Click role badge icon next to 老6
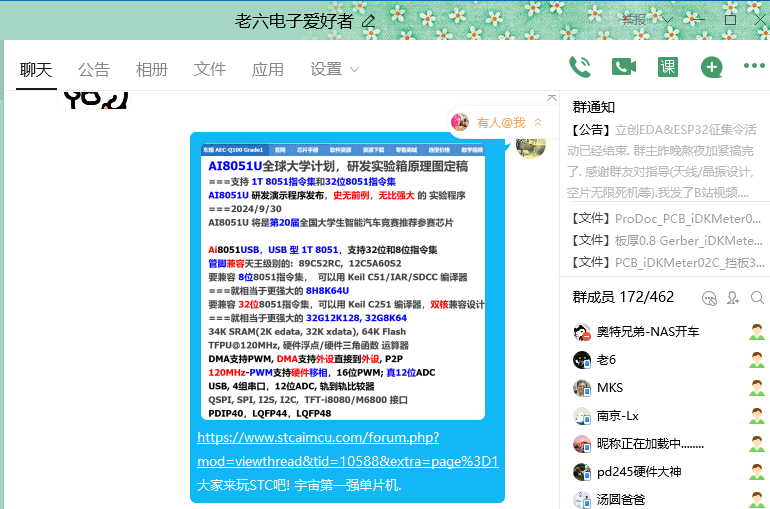The image size is (770, 509). 757,360
